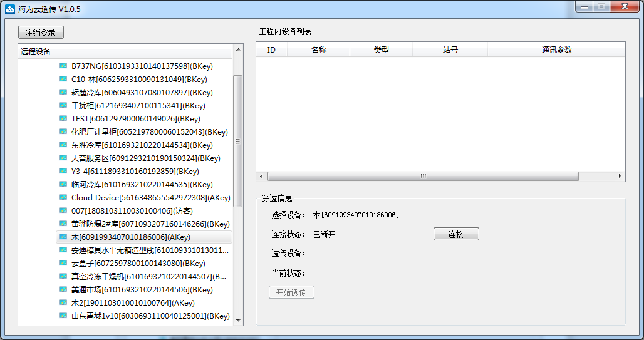Click the device icon beside 大营服务区
This screenshot has width=644, height=340.
(x=63, y=158)
